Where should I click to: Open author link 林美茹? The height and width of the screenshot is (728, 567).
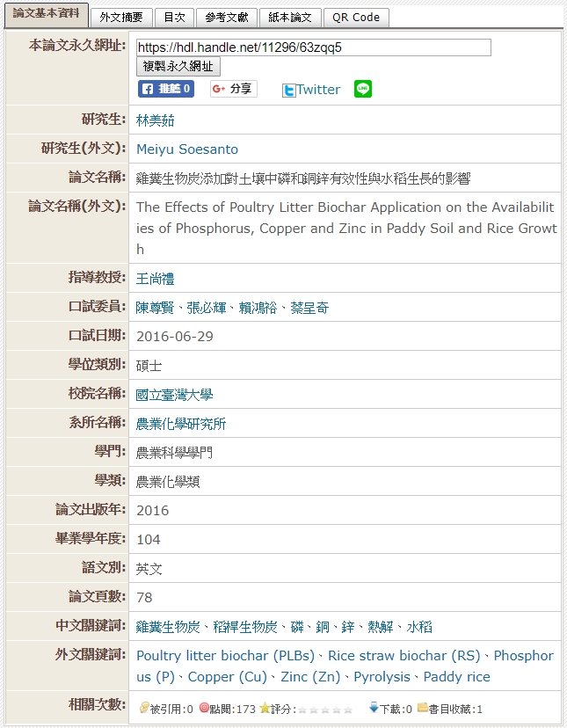[156, 120]
